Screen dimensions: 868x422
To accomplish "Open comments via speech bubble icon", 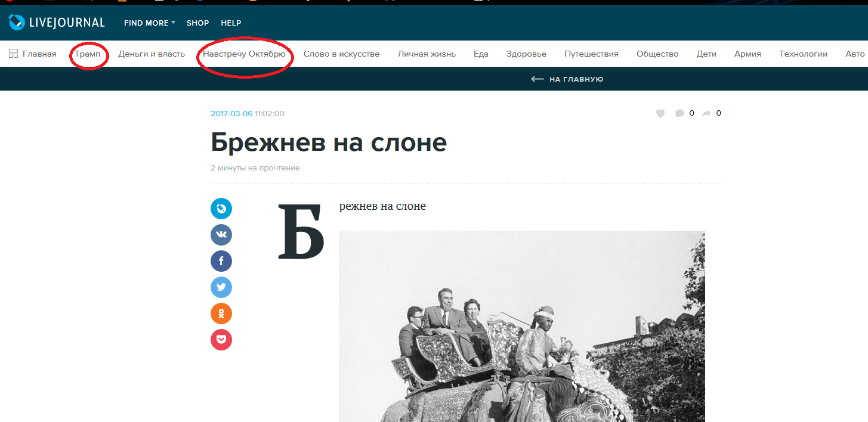I will click(x=679, y=113).
